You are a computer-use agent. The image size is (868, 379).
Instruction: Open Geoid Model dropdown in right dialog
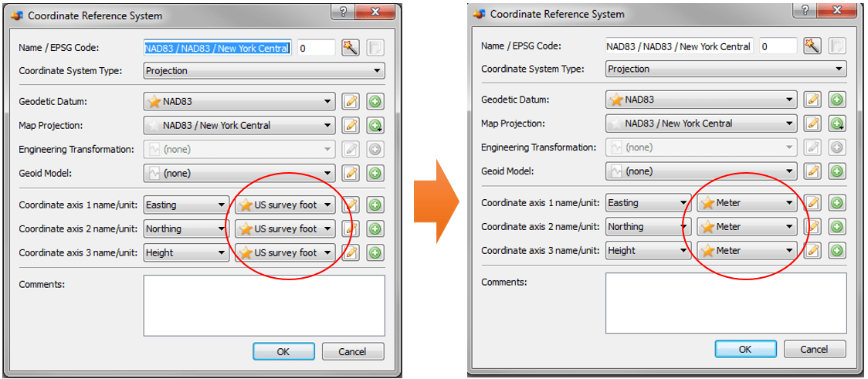click(701, 171)
